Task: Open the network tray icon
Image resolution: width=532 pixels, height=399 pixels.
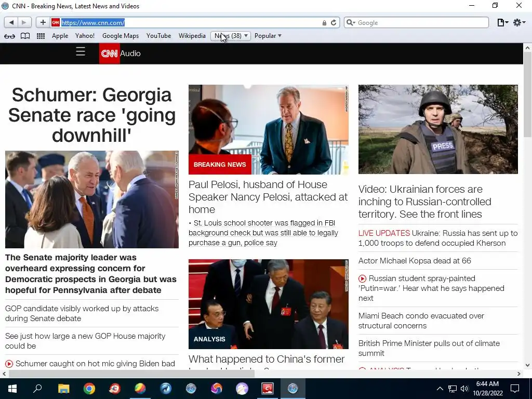Action: [x=453, y=389]
